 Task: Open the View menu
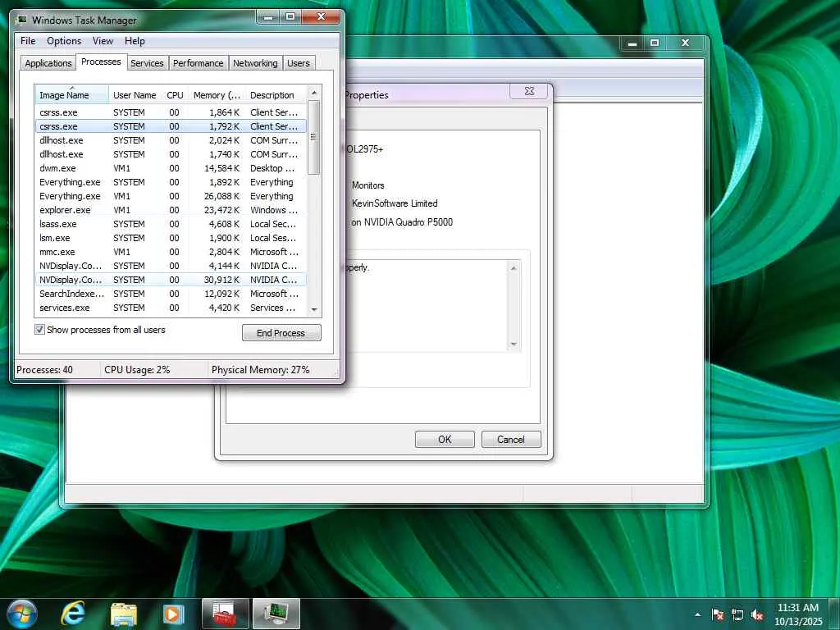coord(103,41)
